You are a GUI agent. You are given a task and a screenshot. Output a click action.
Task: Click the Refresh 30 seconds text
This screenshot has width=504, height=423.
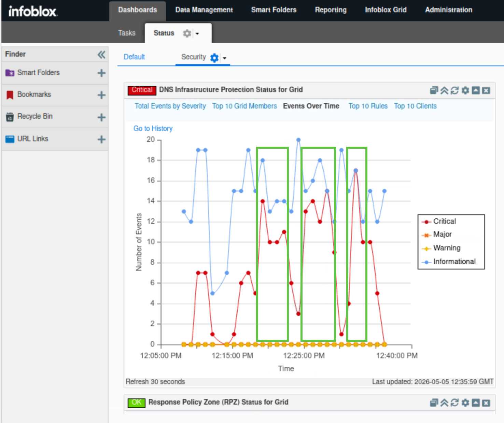coord(155,382)
